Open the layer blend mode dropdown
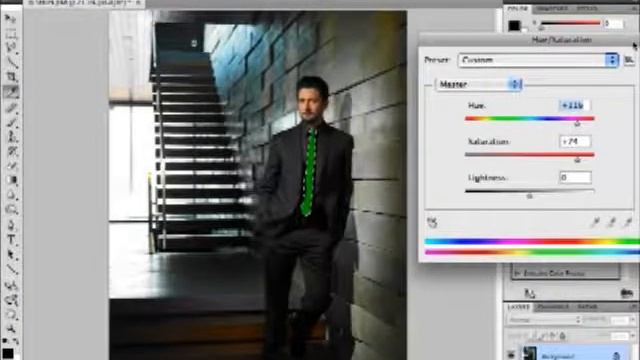The width and height of the screenshot is (640, 360). pyautogui.click(x=544, y=320)
